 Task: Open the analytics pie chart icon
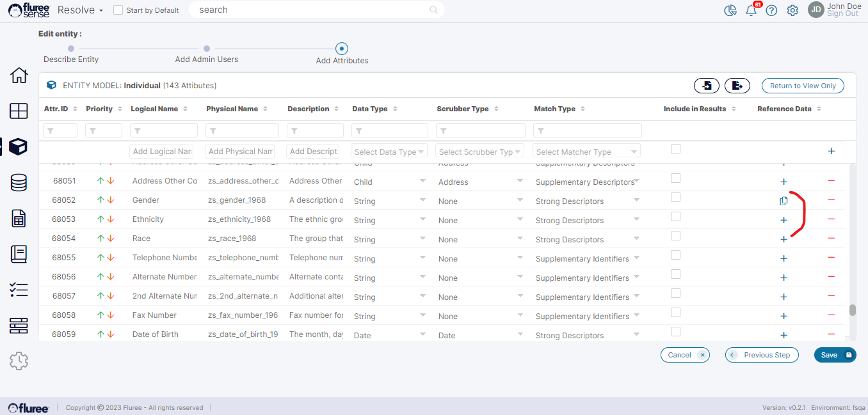pos(730,10)
